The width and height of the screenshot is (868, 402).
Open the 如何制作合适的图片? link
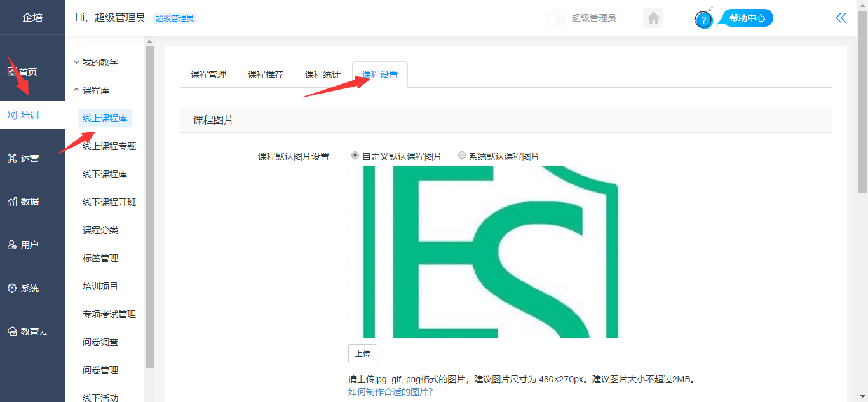click(390, 392)
